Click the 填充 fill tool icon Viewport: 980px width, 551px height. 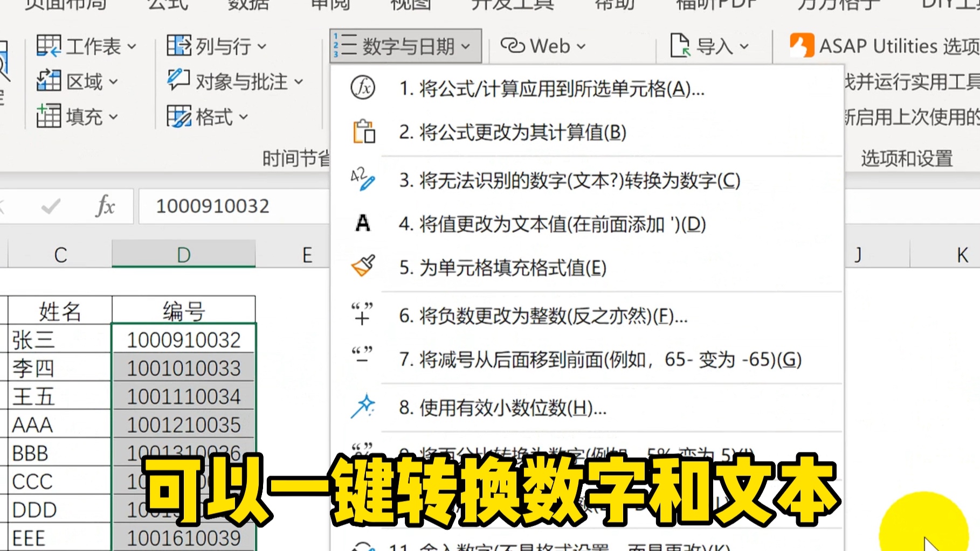pos(47,116)
